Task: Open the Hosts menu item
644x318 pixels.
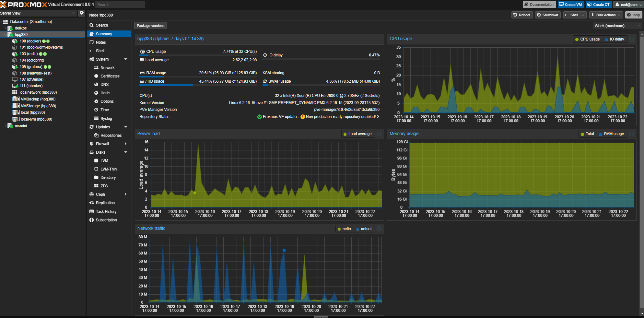Action: (109, 93)
